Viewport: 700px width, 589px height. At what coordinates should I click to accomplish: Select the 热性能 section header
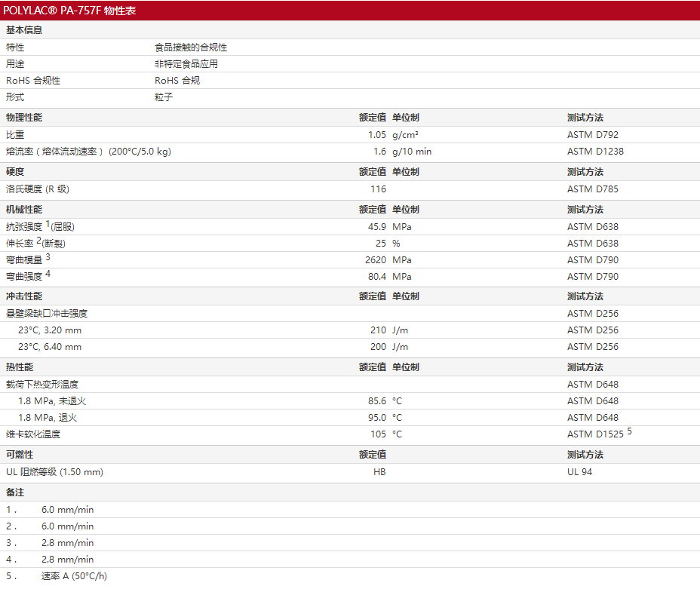[x=20, y=367]
